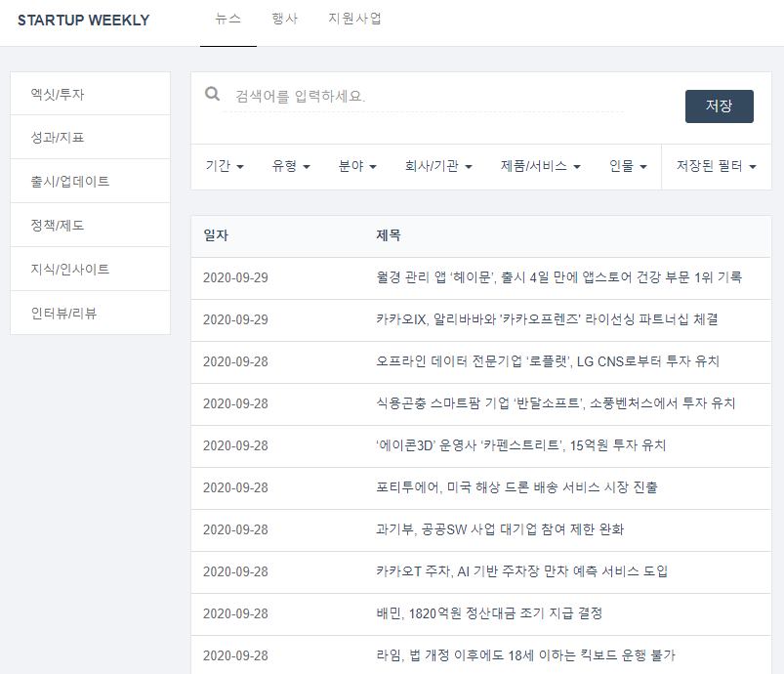Go to the 지원사업 tab
784x674 pixels.
click(354, 19)
